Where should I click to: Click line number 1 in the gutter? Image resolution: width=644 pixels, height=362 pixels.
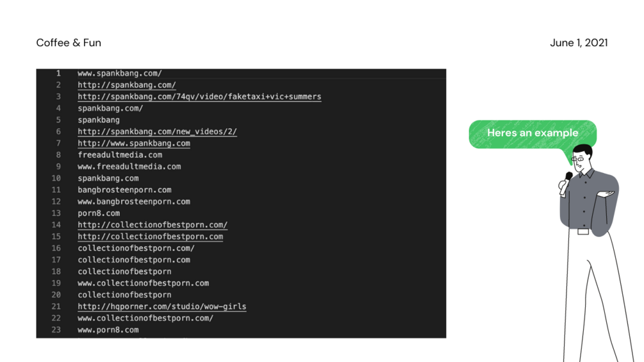(x=58, y=74)
